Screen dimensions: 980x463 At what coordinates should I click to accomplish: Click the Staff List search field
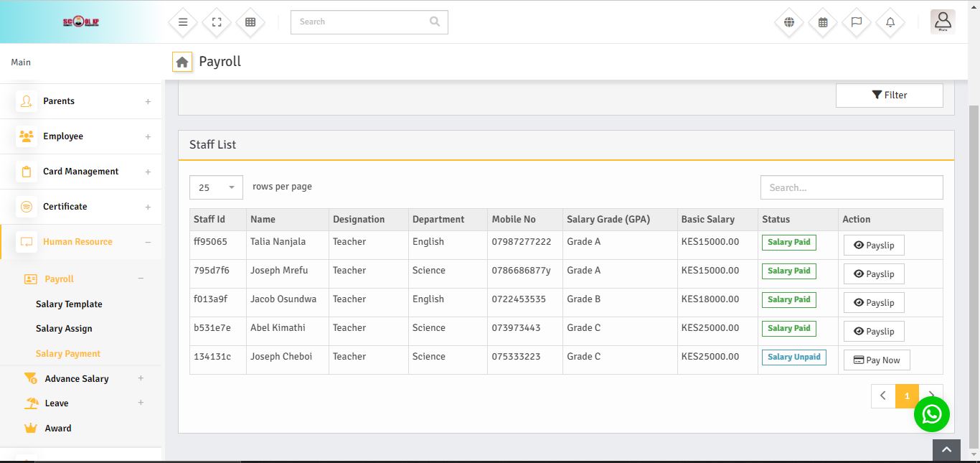(851, 187)
